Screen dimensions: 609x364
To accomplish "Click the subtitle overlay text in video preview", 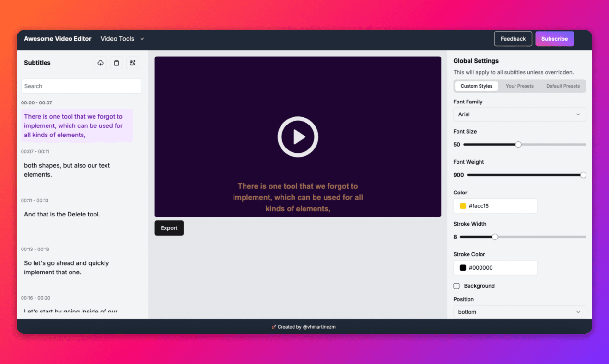I will click(298, 197).
